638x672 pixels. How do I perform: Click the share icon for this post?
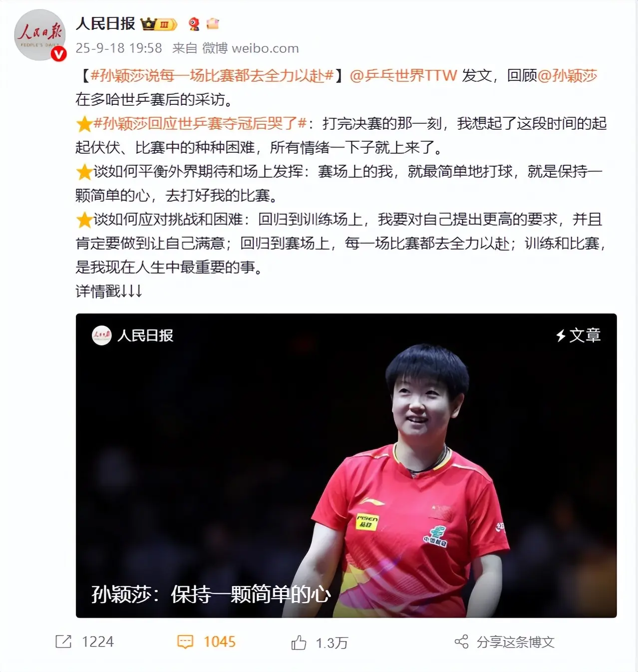(x=461, y=642)
